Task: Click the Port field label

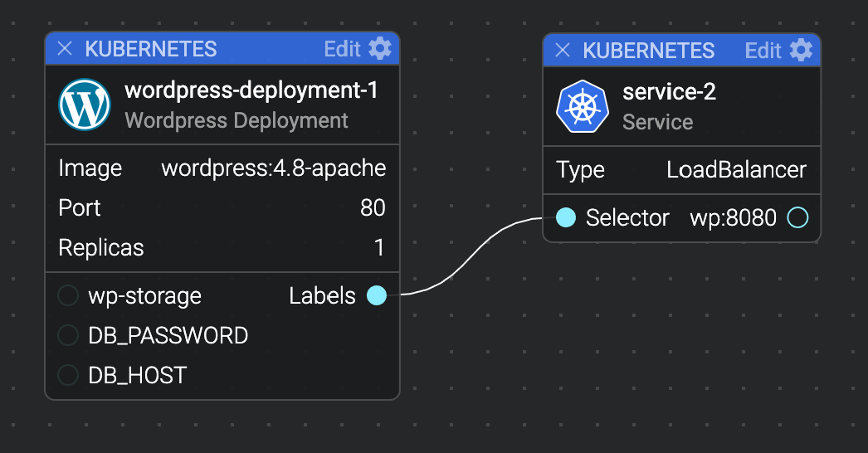Action: coord(79,207)
